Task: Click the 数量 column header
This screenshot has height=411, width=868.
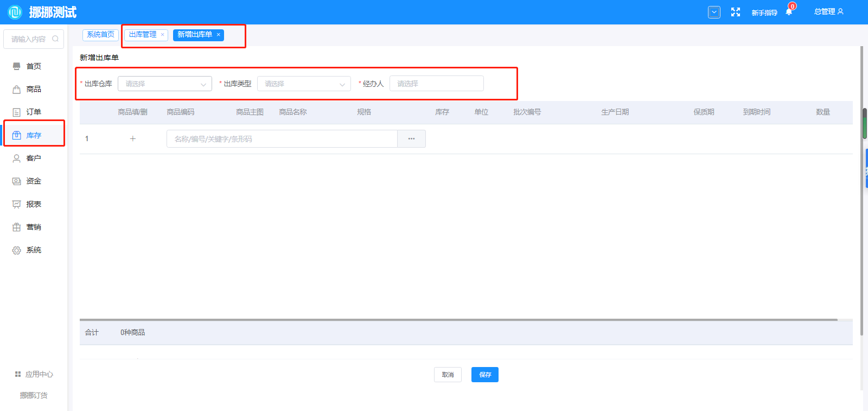Action: point(823,112)
